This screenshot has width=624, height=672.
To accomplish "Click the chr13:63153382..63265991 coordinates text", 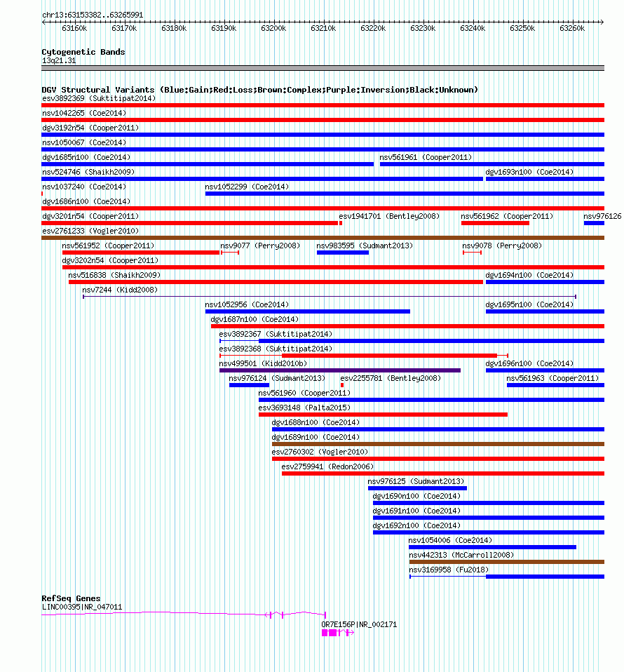I will tap(93, 15).
